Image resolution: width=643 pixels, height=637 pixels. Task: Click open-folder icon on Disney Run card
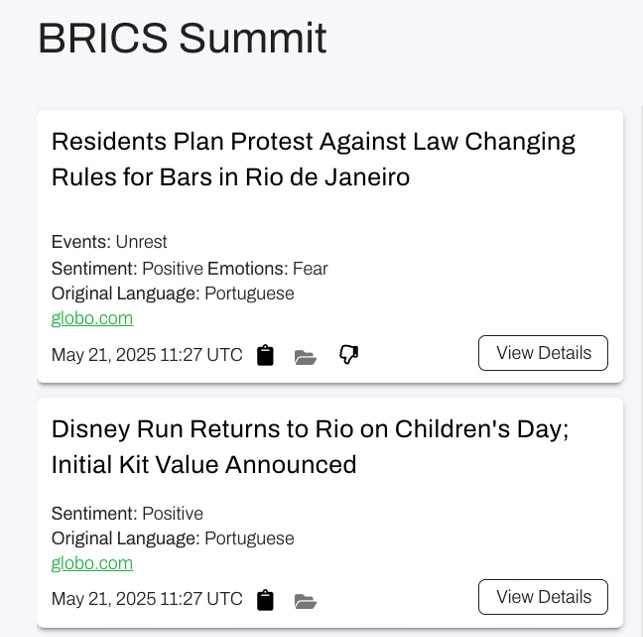(306, 601)
